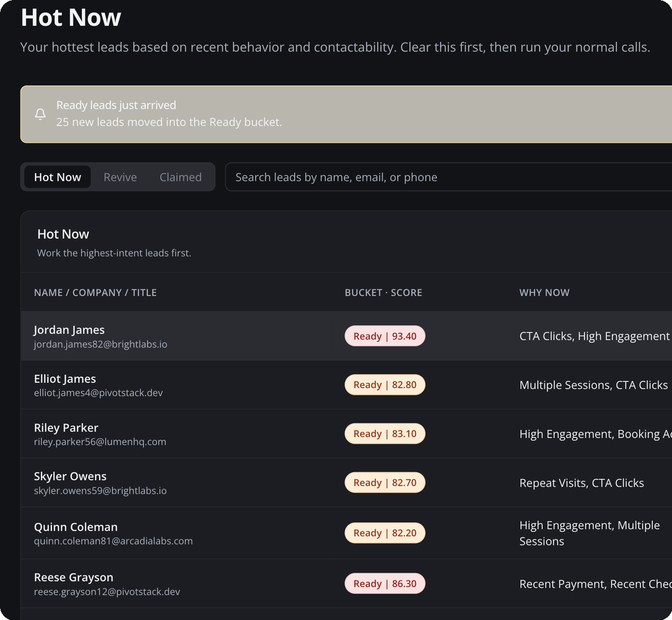672x620 pixels.
Task: Switch to the Revive tab
Action: (120, 177)
